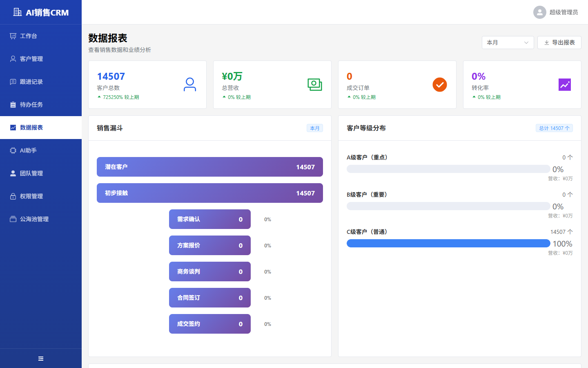Select the 数据报表 menu item
The height and width of the screenshot is (368, 588).
coord(41,128)
